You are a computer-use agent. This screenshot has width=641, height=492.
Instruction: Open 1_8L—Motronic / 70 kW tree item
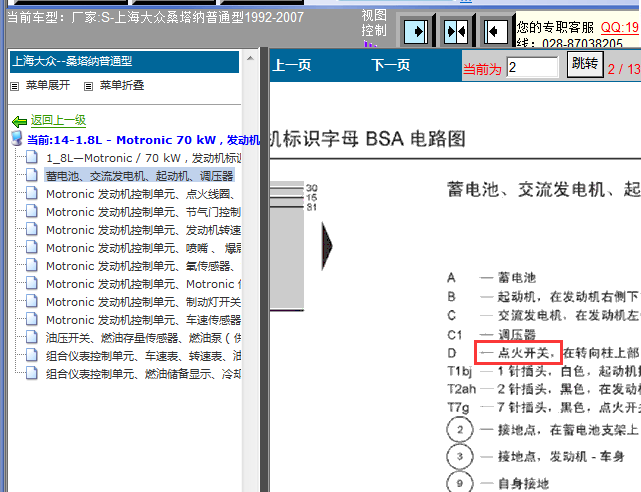(x=143, y=158)
